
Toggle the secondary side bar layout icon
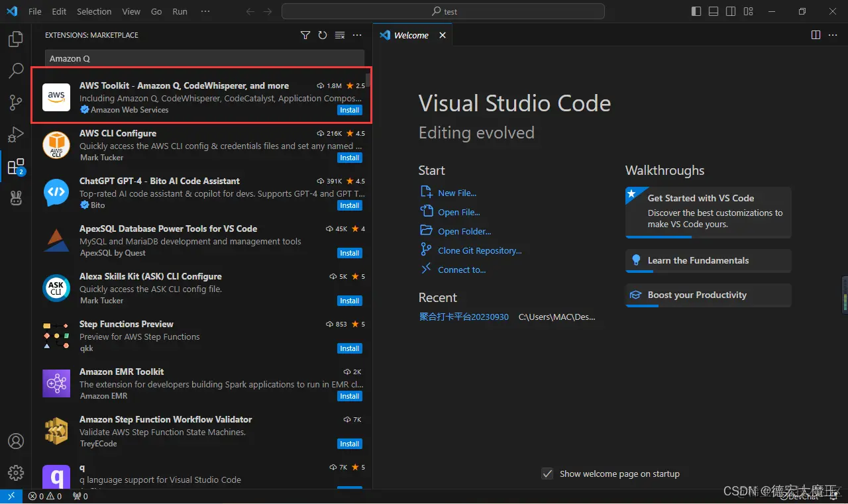pyautogui.click(x=731, y=11)
